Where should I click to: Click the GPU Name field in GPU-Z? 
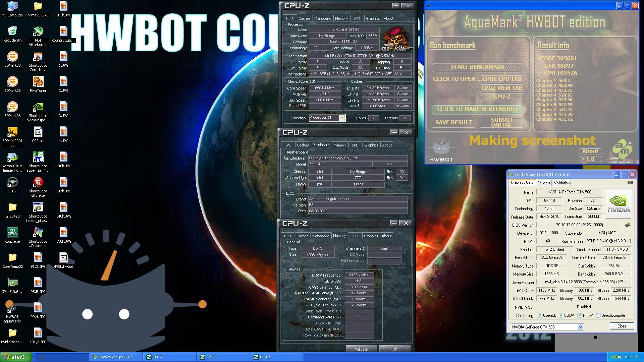(x=570, y=192)
